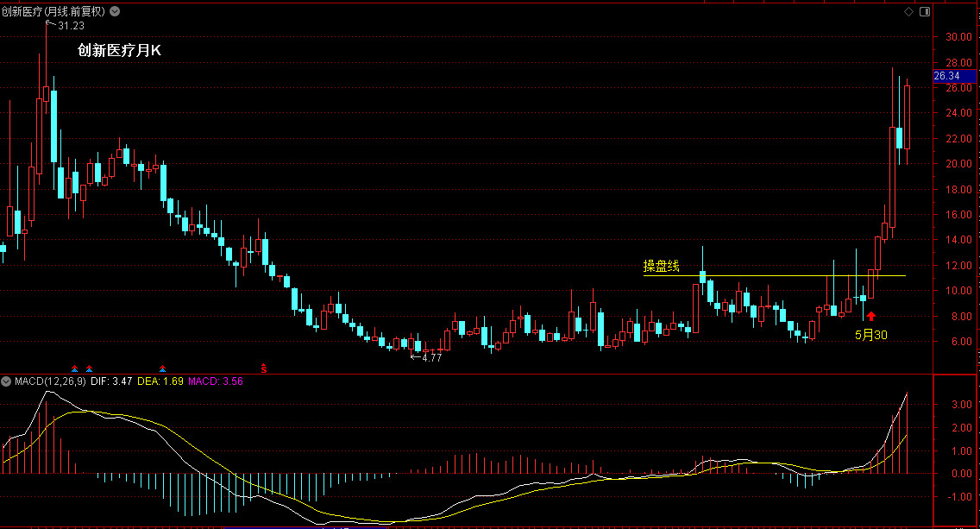Viewport: 980px width, 529px height.
Task: Toggle the side panel layout icon
Action: pos(925,12)
